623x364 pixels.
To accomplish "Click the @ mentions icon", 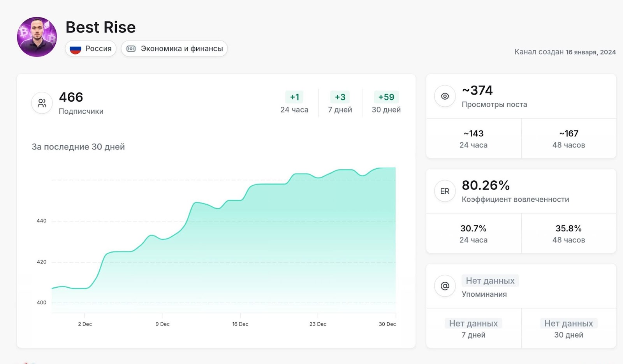I will [x=445, y=286].
